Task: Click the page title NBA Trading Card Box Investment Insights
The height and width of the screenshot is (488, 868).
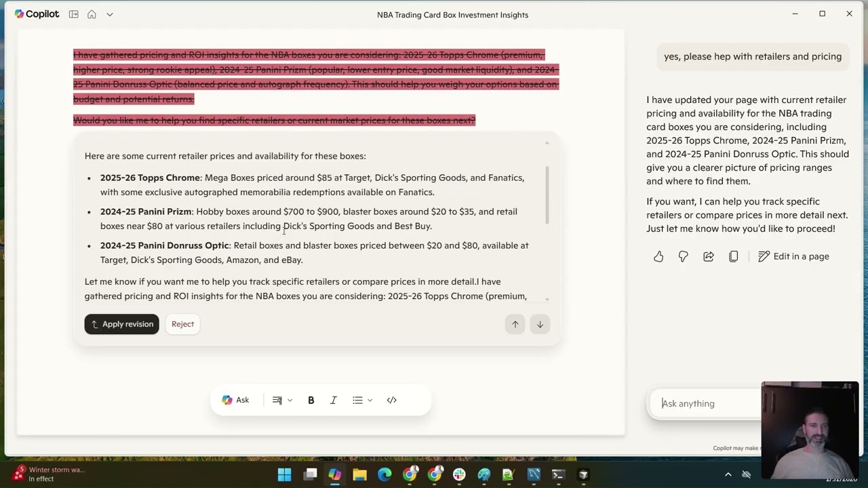Action: pos(452,15)
